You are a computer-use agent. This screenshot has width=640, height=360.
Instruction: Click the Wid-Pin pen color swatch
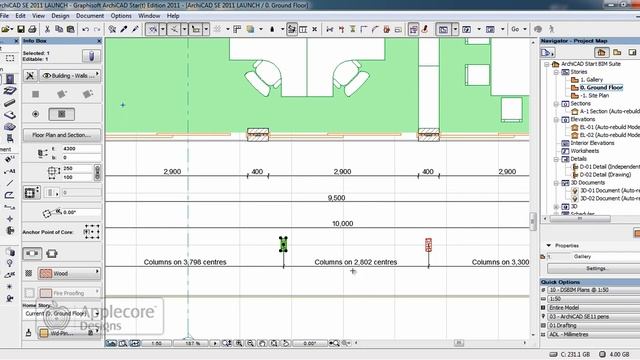point(44,333)
